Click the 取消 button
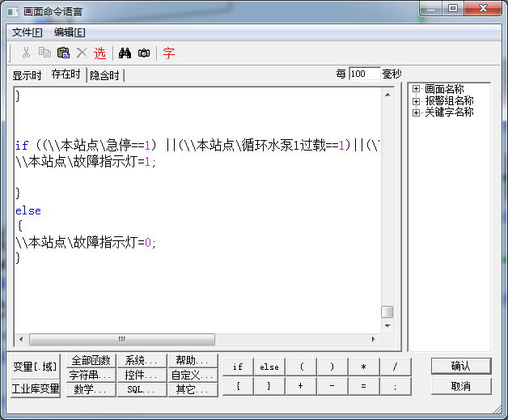 coord(461,386)
